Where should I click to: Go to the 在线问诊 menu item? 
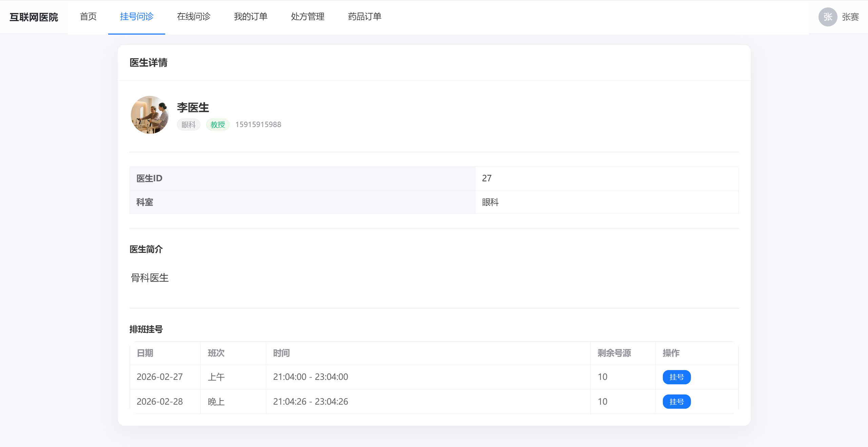(x=194, y=17)
